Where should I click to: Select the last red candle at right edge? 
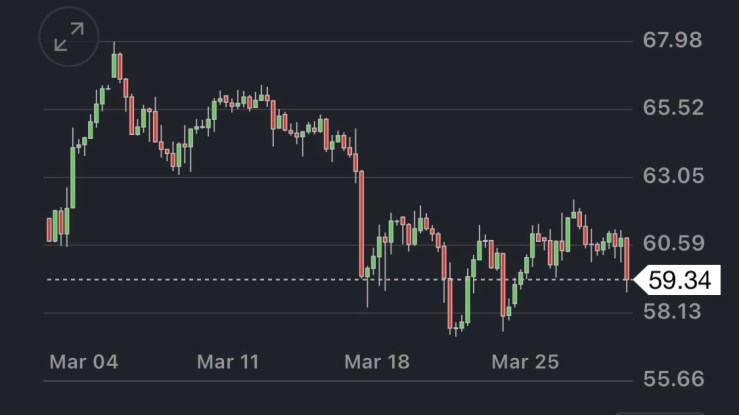[627, 258]
